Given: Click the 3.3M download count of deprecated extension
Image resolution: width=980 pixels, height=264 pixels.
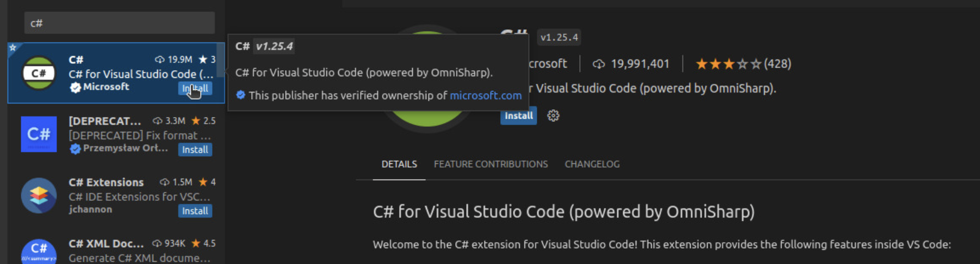Looking at the screenshot, I should 169,121.
